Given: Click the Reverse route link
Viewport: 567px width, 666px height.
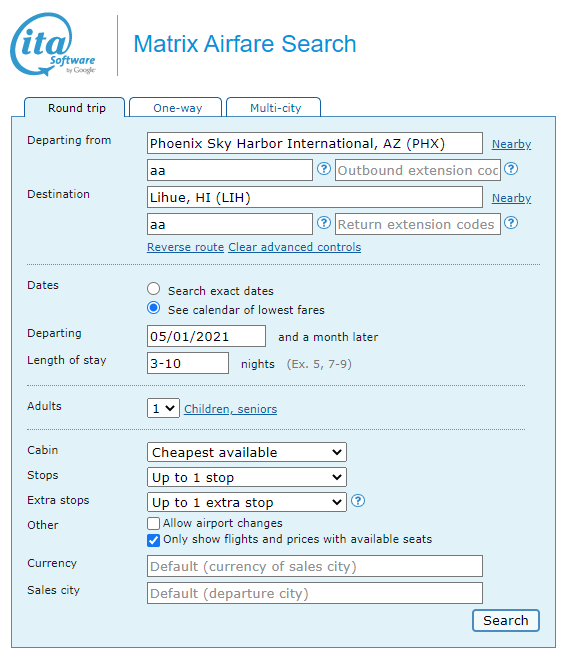Looking at the screenshot, I should (x=185, y=247).
